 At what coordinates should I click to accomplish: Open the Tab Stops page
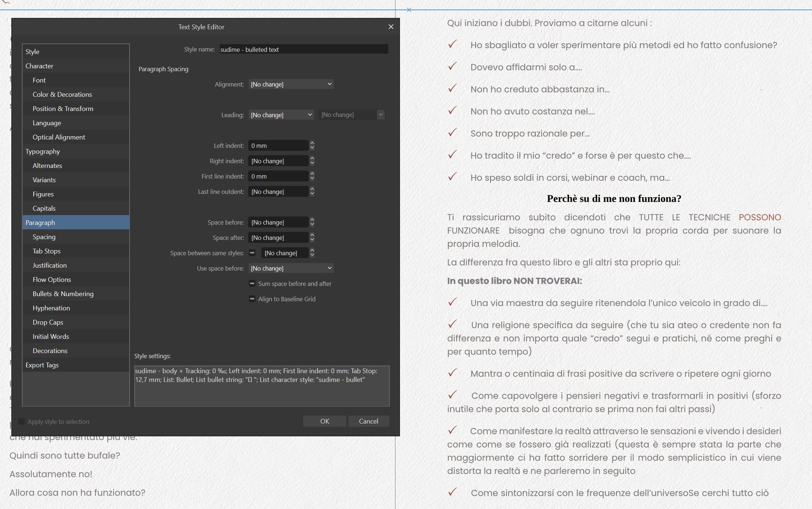[x=76, y=251]
